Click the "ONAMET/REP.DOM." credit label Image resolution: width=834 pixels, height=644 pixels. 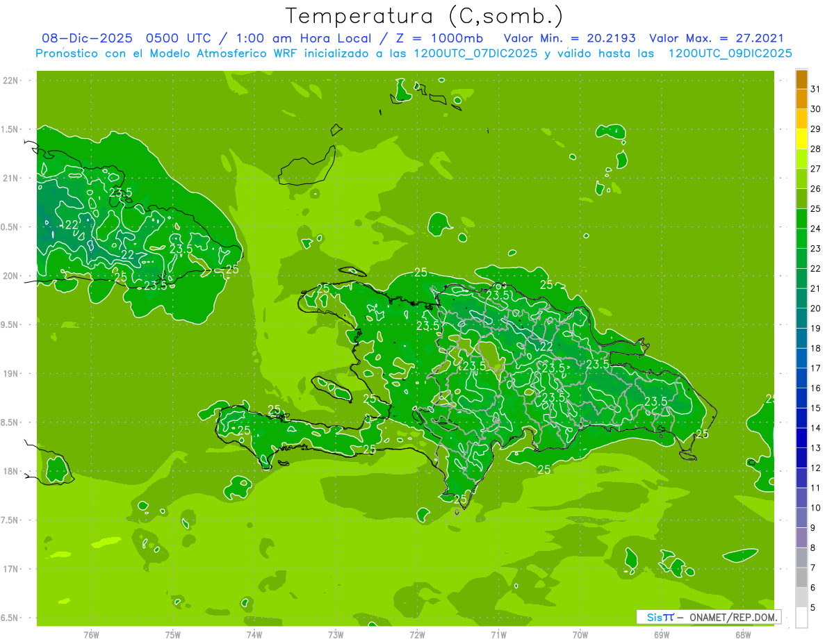(734, 617)
